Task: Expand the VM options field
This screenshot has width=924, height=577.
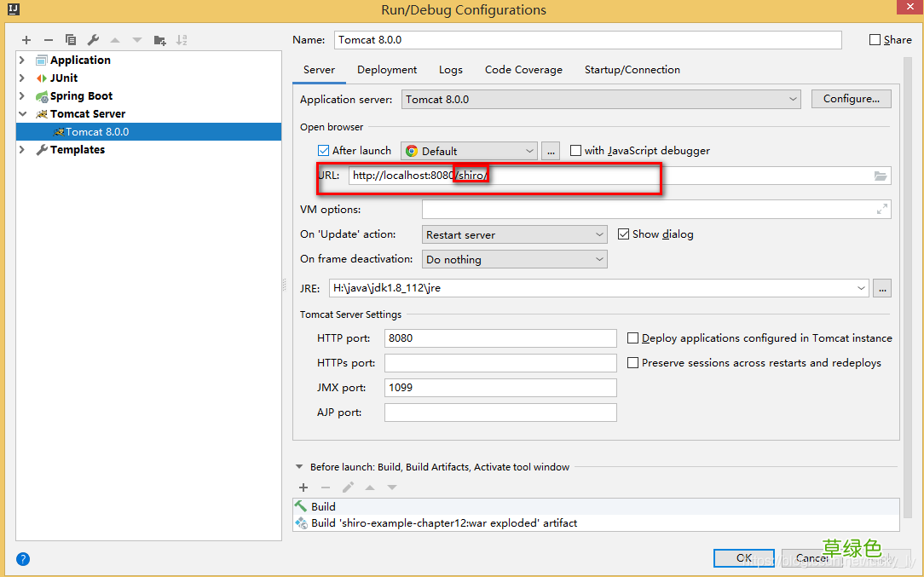Action: click(x=881, y=210)
